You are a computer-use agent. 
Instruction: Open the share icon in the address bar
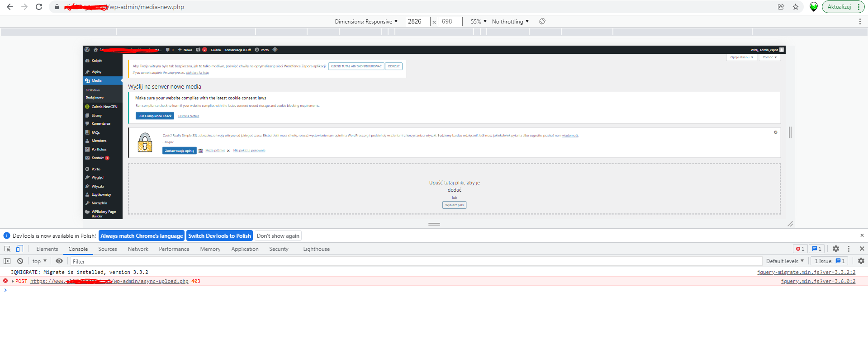pyautogui.click(x=781, y=7)
